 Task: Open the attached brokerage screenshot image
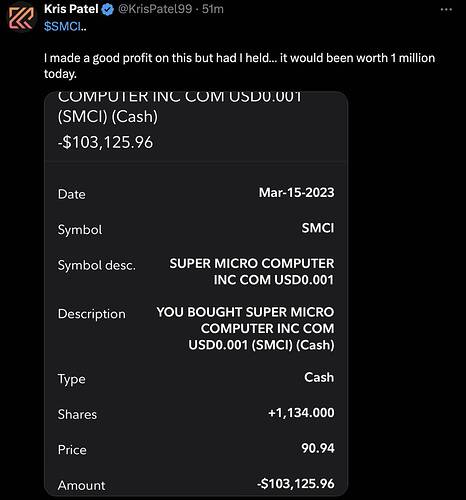[x=196, y=293]
